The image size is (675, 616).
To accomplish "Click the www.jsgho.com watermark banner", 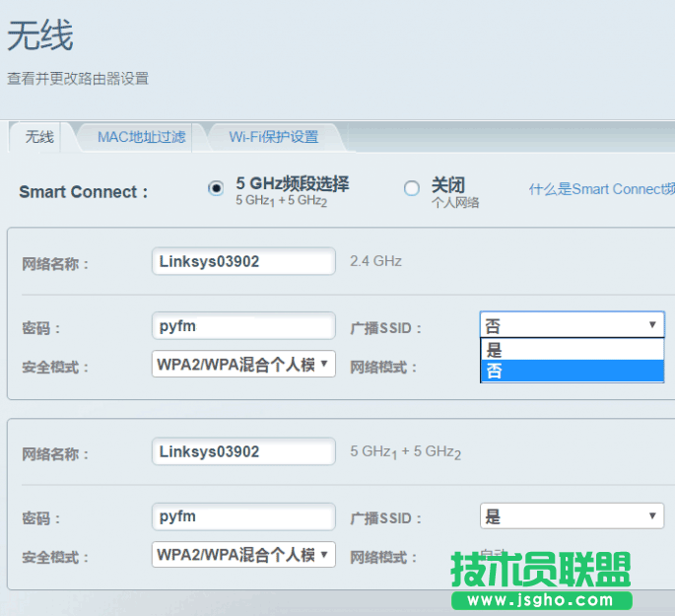I will pyautogui.click(x=540, y=600).
